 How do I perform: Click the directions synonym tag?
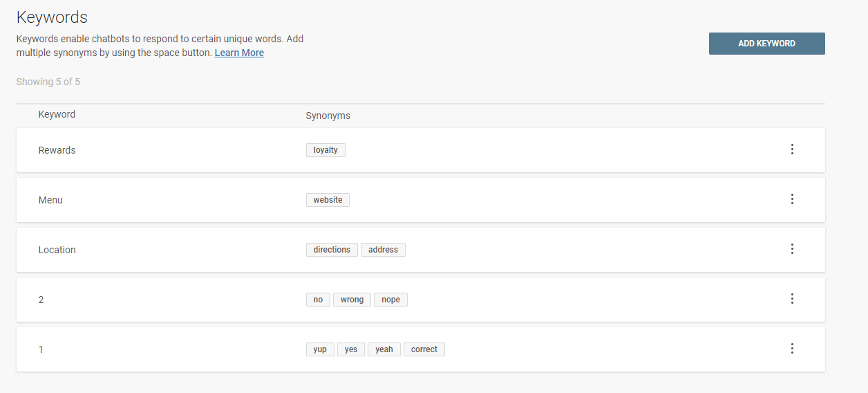pos(332,250)
